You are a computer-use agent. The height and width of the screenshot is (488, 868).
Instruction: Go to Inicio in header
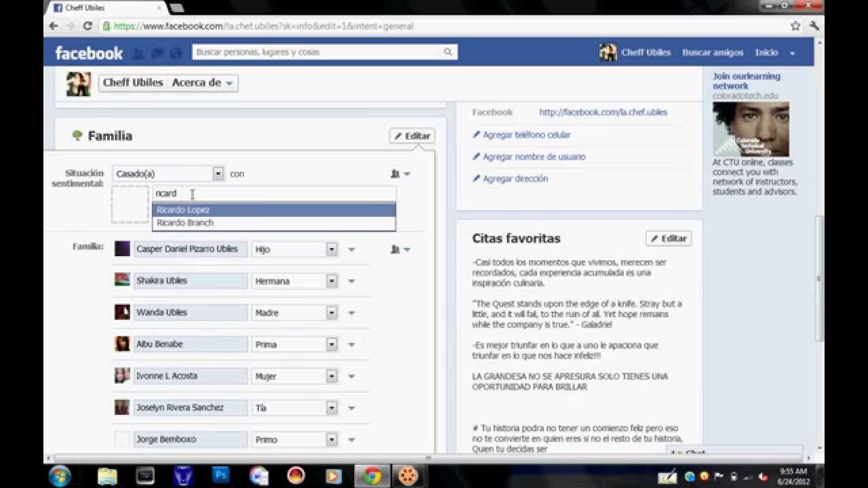[766, 52]
